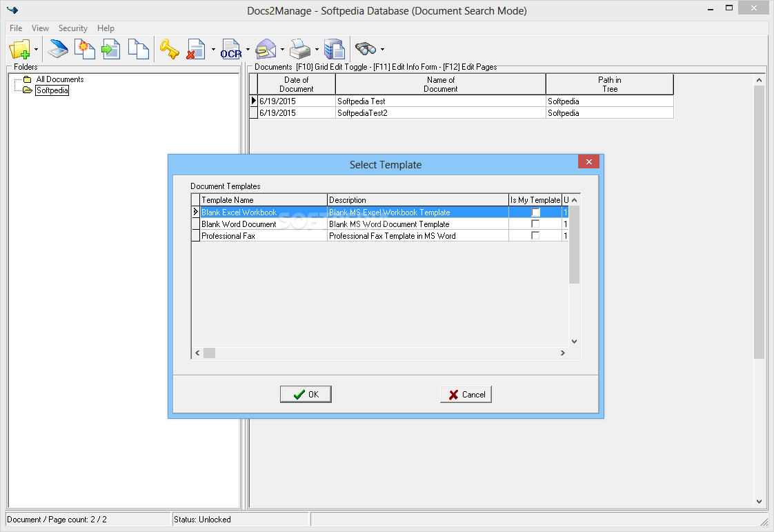Click Softpedia path cell in Softpedia Test row
The width and height of the screenshot is (774, 532).
610,101
